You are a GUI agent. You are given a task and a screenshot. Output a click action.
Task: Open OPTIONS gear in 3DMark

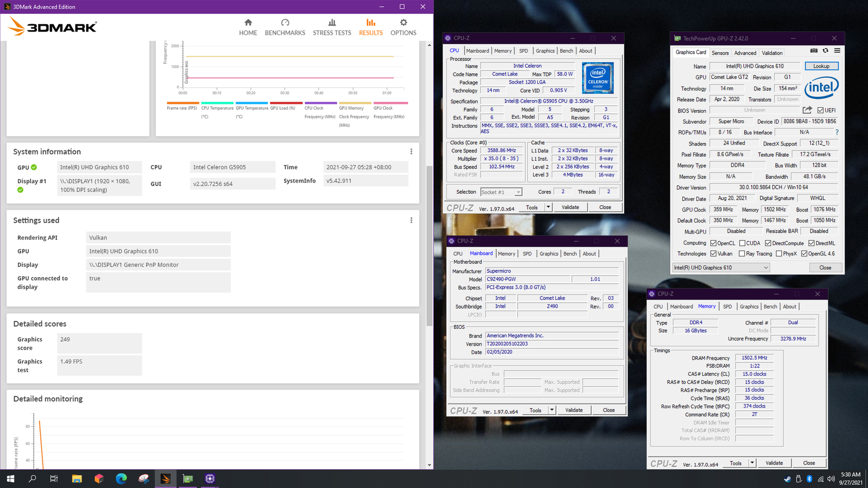click(x=403, y=28)
